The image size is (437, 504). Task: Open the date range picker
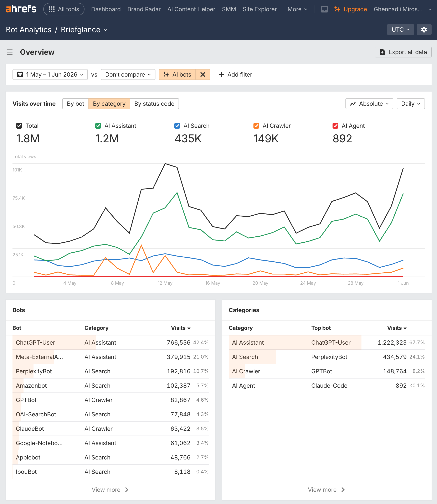pos(50,74)
